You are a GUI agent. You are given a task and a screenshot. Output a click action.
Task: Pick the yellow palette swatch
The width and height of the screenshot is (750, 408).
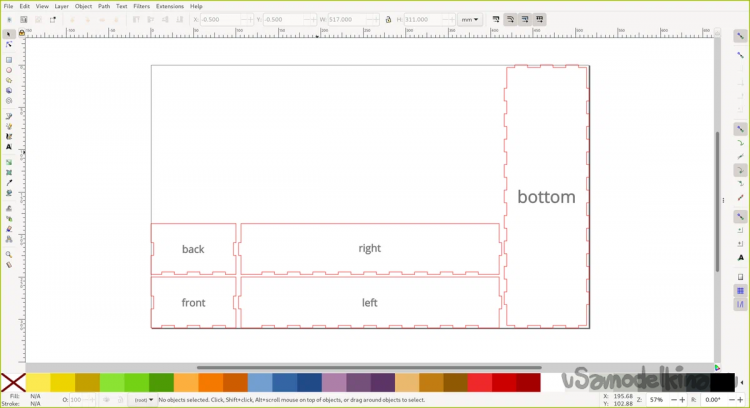(x=38, y=382)
